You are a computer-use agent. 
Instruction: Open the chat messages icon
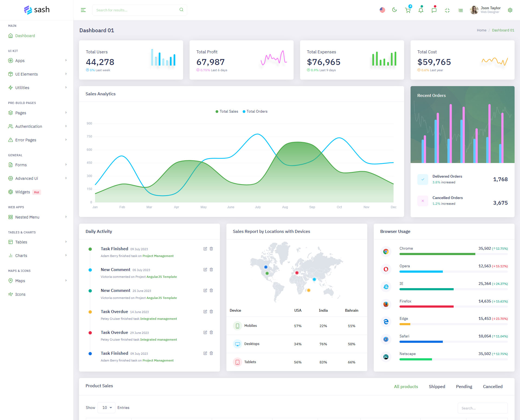click(x=434, y=10)
